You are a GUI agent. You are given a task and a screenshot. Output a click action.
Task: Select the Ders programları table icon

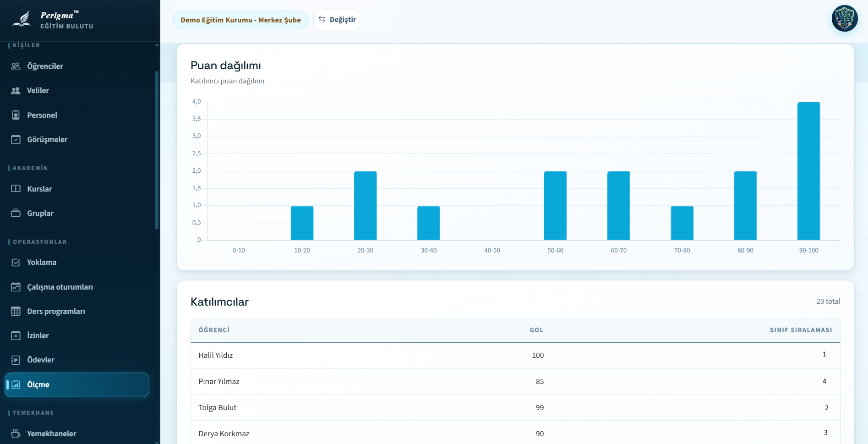pos(16,311)
